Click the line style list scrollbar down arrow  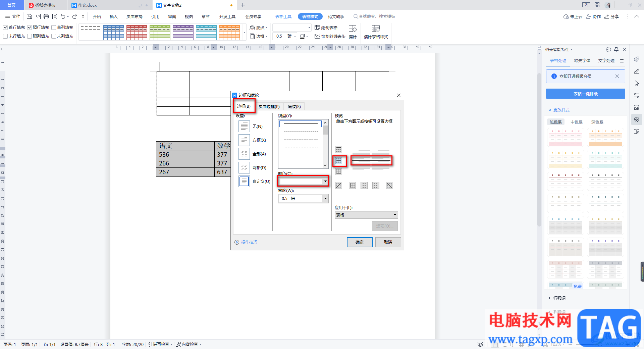325,165
